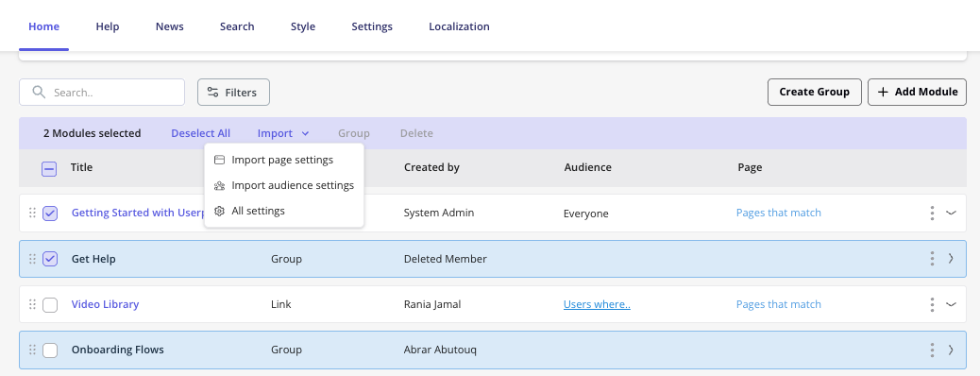Open three-dot menu for Get Help row
This screenshot has height=376, width=980.
click(x=932, y=259)
